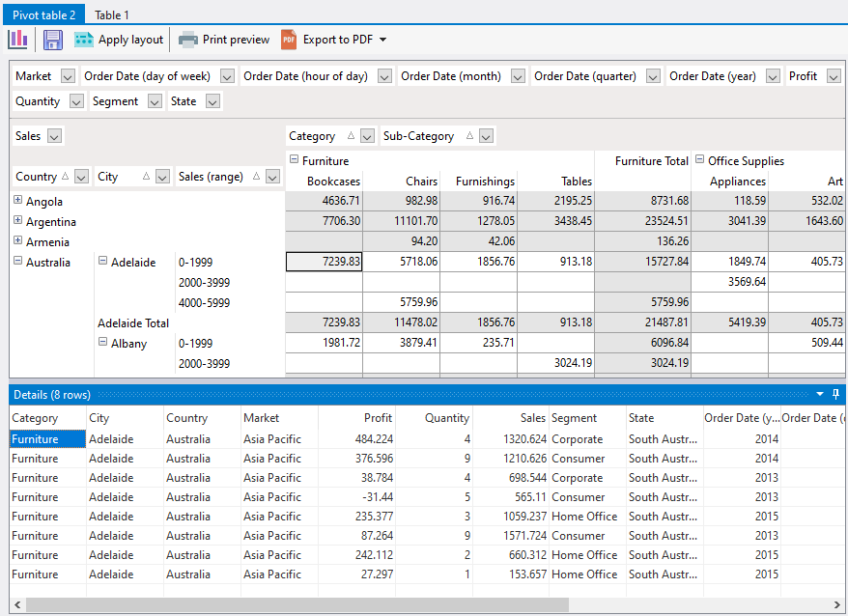Switch to the Table 1 tab
Viewport: 848px width, 616px height.
coord(112,14)
